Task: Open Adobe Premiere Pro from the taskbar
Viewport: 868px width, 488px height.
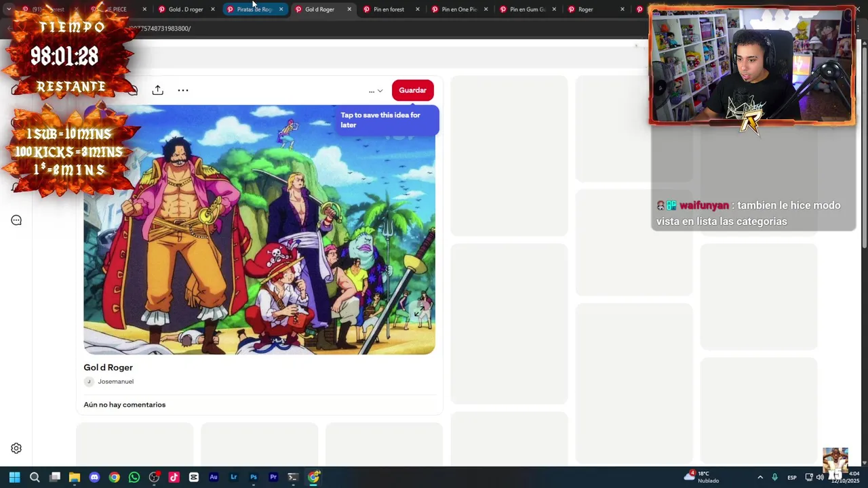Action: 273,477
